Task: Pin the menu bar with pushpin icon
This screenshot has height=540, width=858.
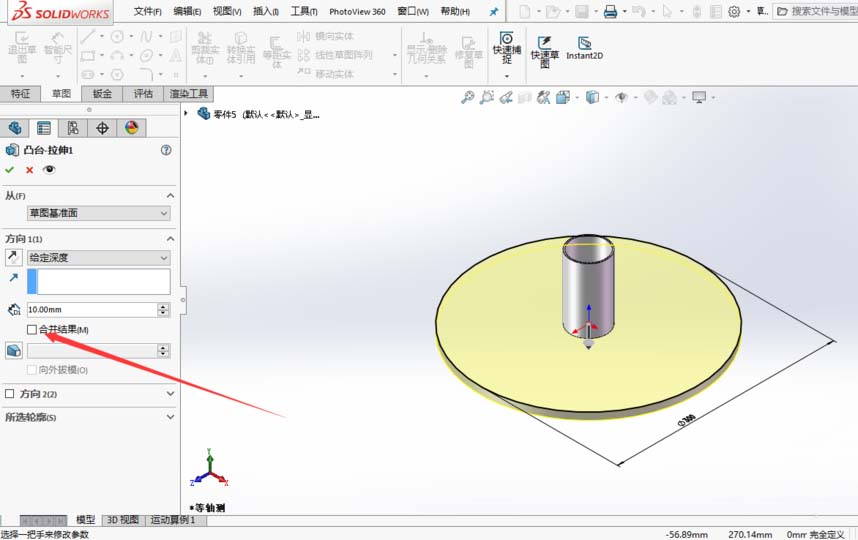Action: (x=494, y=11)
